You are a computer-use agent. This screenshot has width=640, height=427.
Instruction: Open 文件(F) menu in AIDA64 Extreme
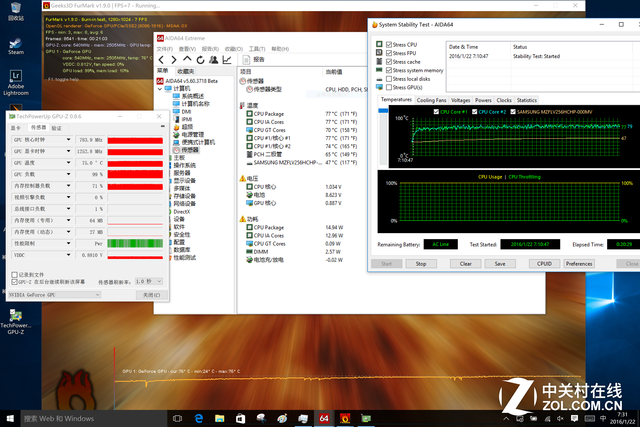(164, 49)
